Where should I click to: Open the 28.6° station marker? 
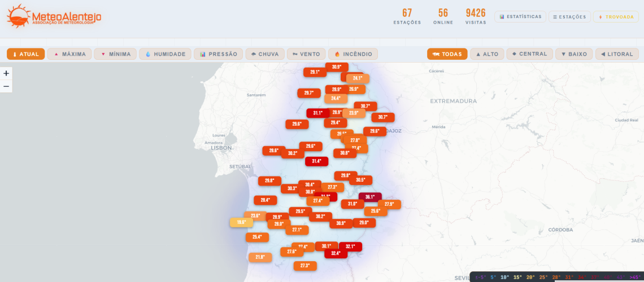pos(274,151)
